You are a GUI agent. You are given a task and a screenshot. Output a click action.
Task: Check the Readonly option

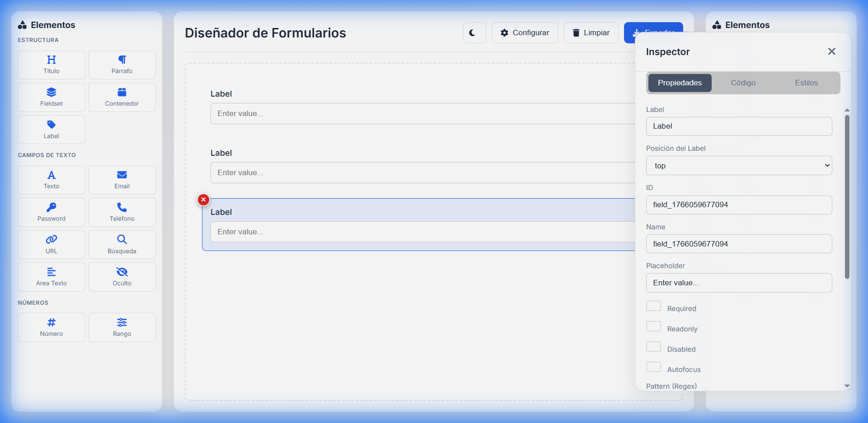(x=653, y=326)
